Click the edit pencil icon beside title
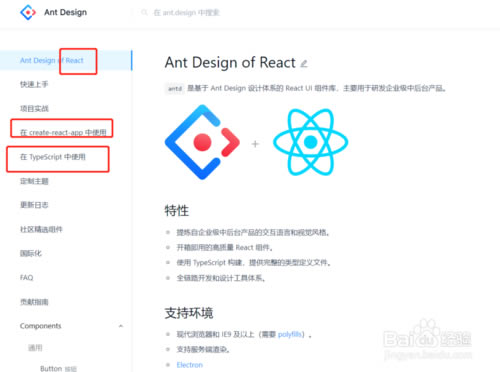Viewport: 500px width, 372px height. click(304, 63)
